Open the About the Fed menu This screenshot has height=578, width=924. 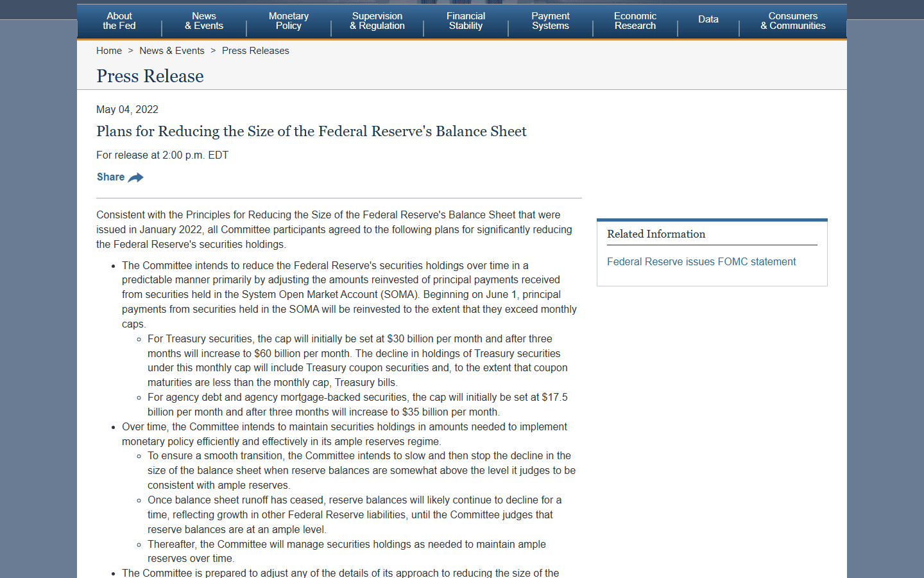[x=119, y=21]
